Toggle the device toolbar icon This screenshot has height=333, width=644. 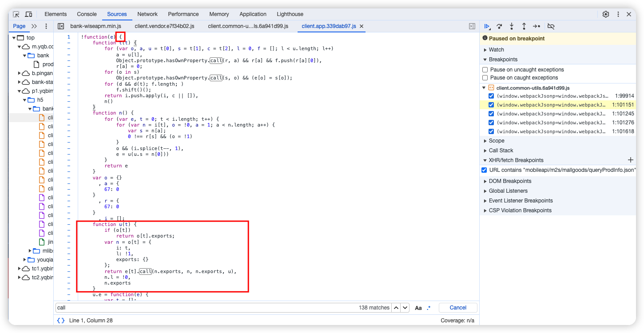coord(28,14)
